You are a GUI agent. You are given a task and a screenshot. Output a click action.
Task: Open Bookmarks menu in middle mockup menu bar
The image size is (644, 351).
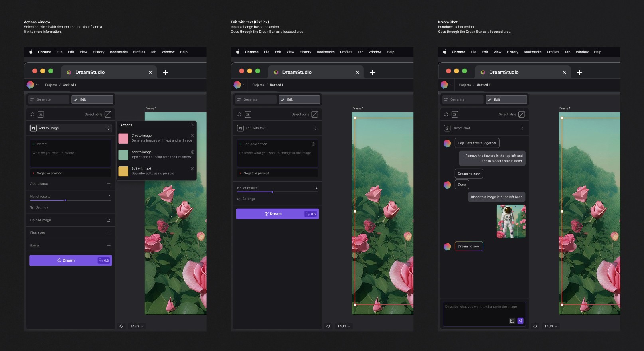326,52
